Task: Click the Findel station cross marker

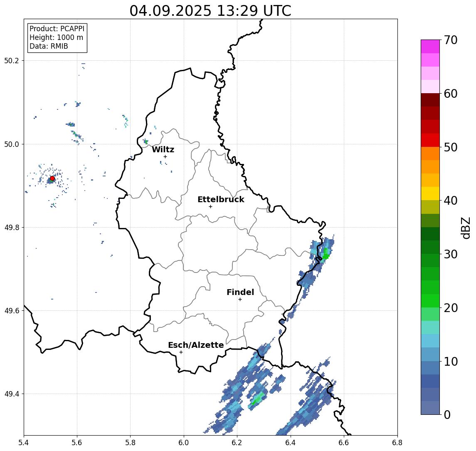Action: pos(240,300)
